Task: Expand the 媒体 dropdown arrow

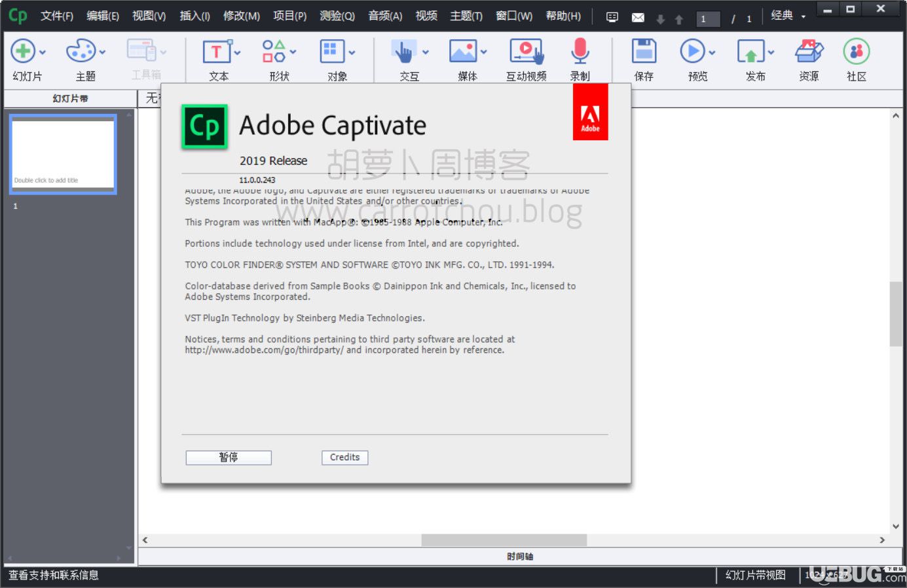Action: tap(484, 52)
